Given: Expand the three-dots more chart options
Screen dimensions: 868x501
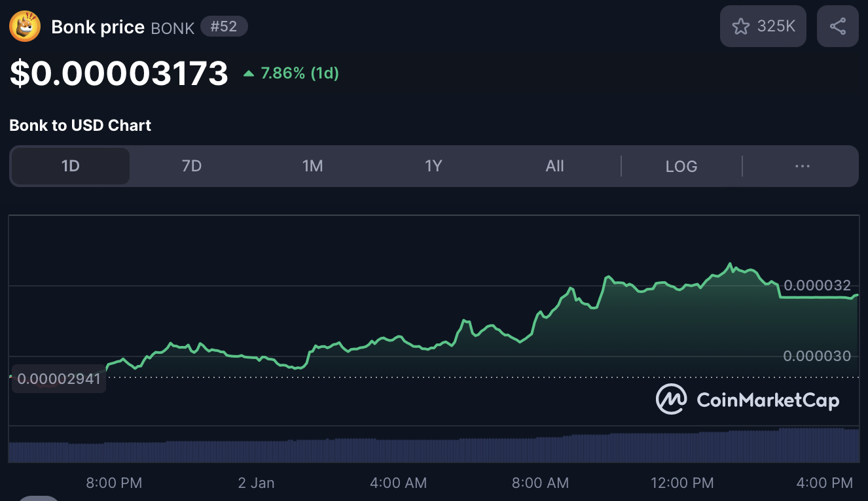Looking at the screenshot, I should 802,166.
